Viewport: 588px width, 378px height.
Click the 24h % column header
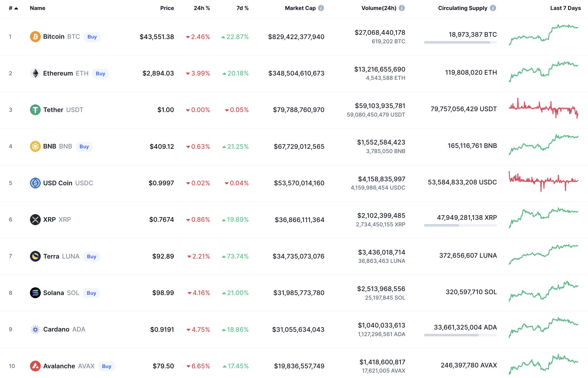click(x=202, y=8)
